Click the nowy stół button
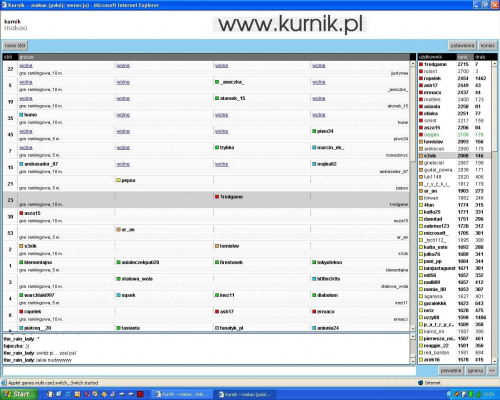 click(x=15, y=45)
